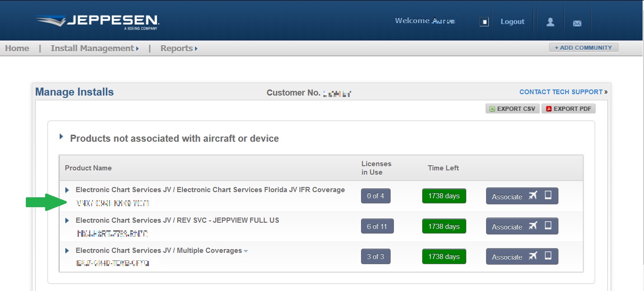Open the mail envelope icon
644x291 pixels.
[577, 23]
